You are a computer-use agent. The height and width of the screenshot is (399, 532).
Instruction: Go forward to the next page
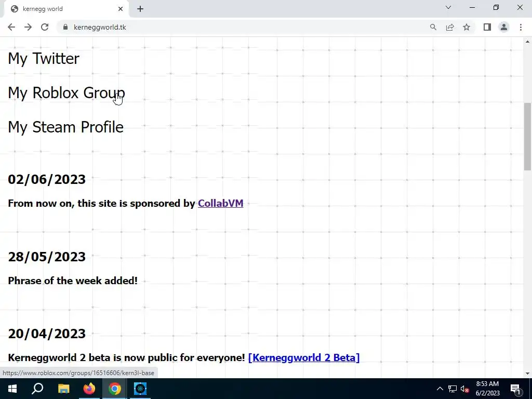[x=28, y=27]
